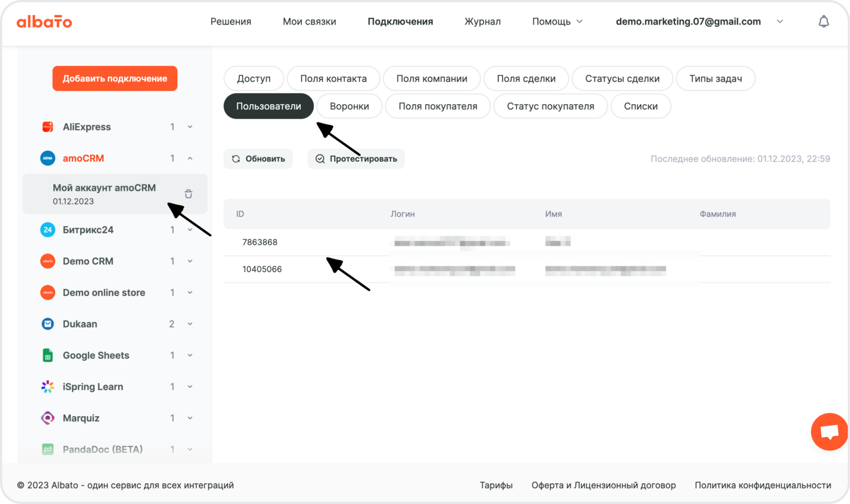850x504 pixels.
Task: Select the Поля сделки tab
Action: 526,79
